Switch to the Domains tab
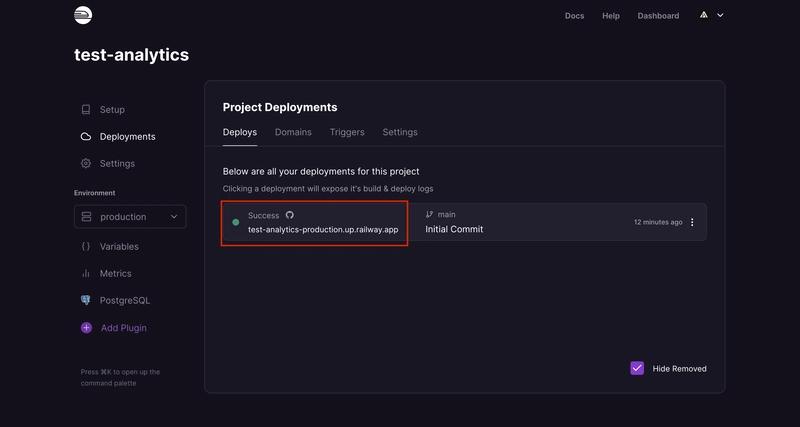 [x=293, y=132]
